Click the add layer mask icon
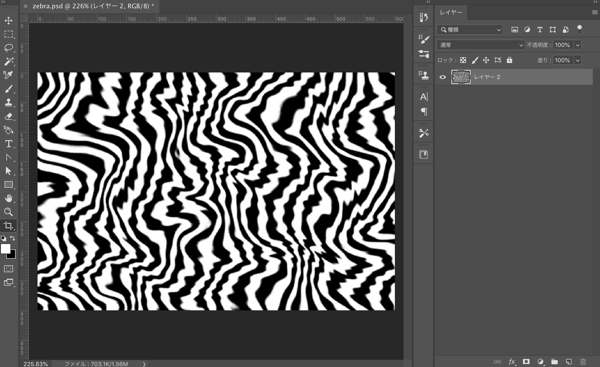Viewport: 600px width, 367px height. 526,361
